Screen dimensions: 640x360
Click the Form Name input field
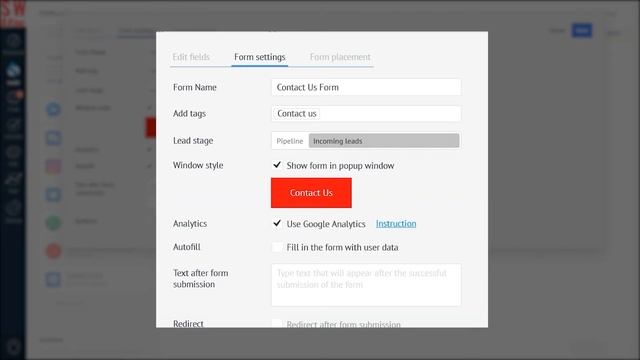366,87
